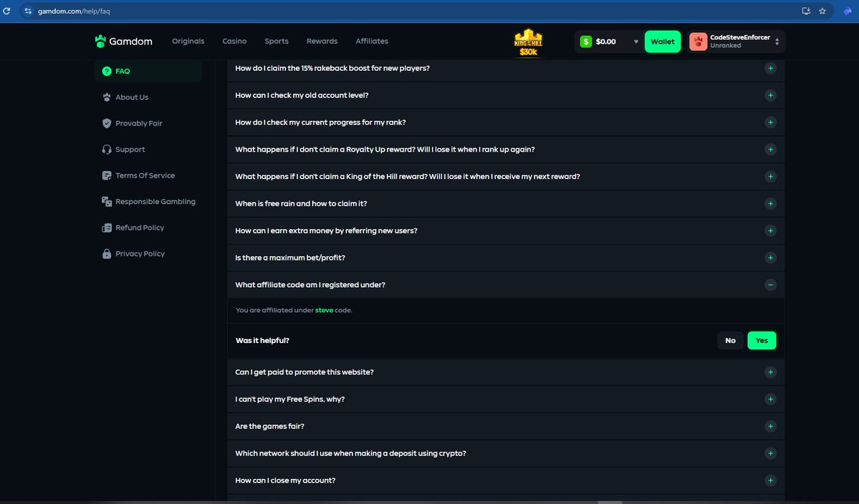Click the green 'steve' affiliate code link
The image size is (859, 504).
(324, 310)
